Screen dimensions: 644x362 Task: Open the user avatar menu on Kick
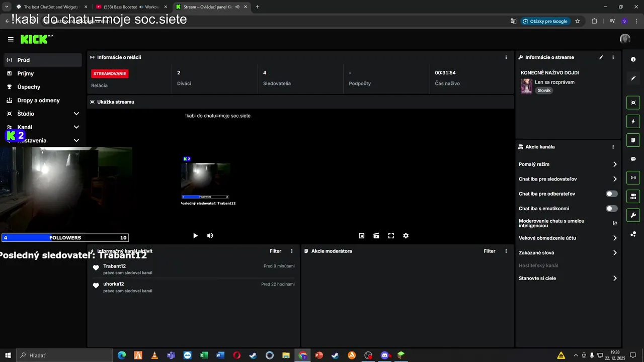point(625,39)
